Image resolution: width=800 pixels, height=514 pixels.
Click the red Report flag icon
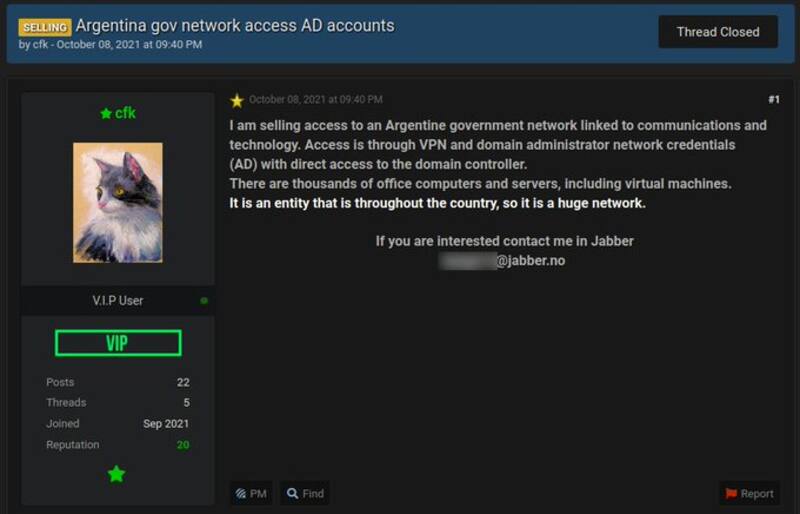(x=731, y=493)
